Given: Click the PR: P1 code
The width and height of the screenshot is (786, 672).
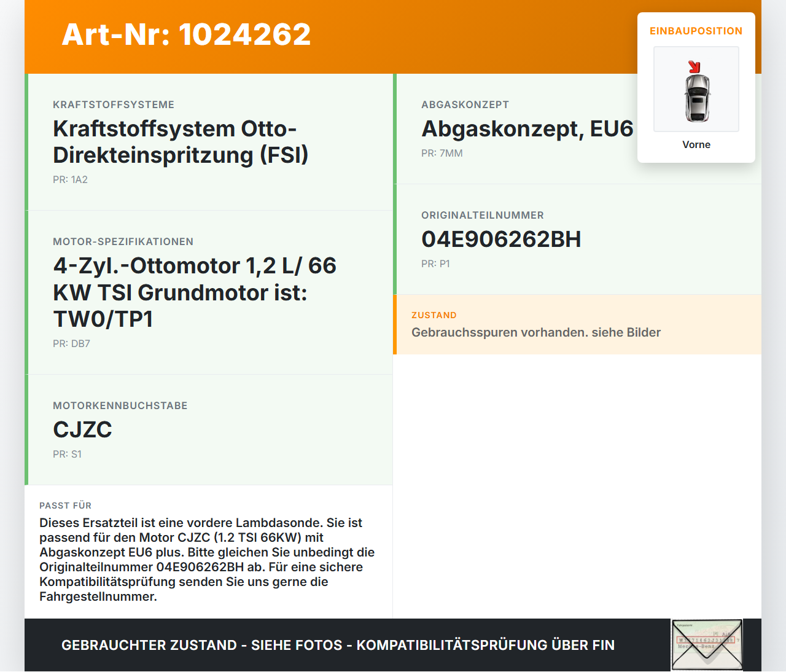Looking at the screenshot, I should click(x=435, y=264).
